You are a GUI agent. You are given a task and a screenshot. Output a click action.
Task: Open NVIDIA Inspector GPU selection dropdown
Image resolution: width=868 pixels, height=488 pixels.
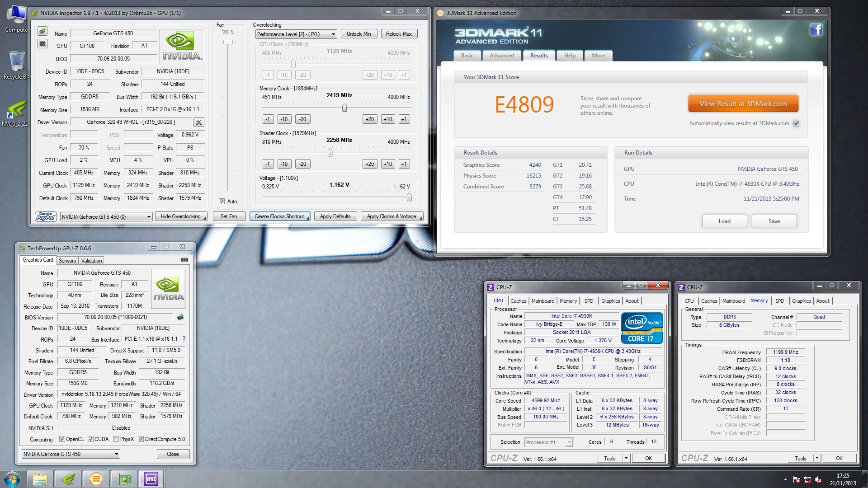(x=106, y=217)
